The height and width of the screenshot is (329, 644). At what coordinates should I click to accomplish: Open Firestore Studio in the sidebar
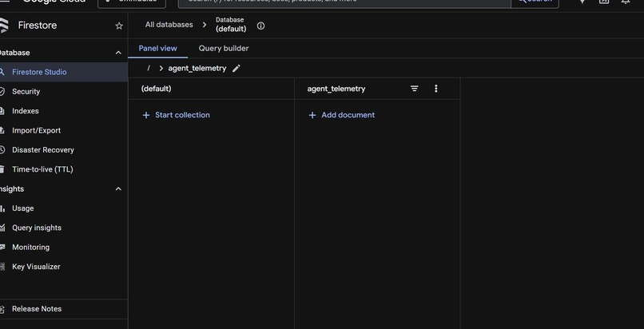click(x=64, y=72)
